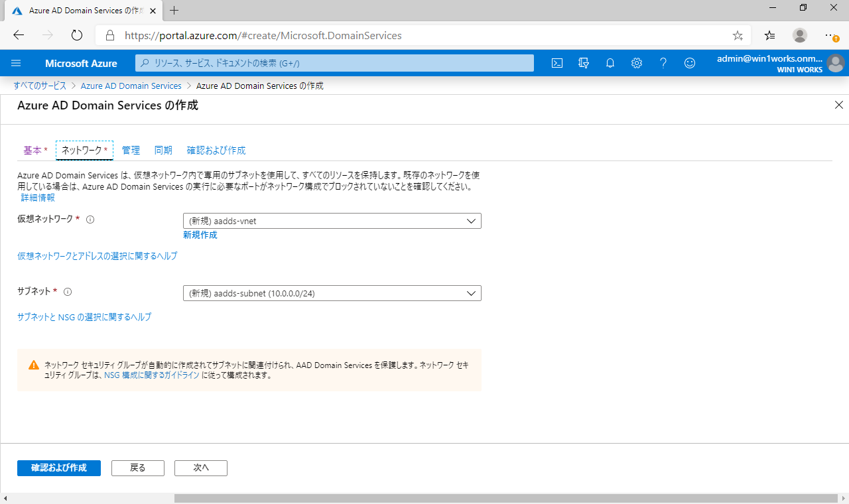Click the scrollbar left arrow
849x504 pixels.
click(x=5, y=498)
